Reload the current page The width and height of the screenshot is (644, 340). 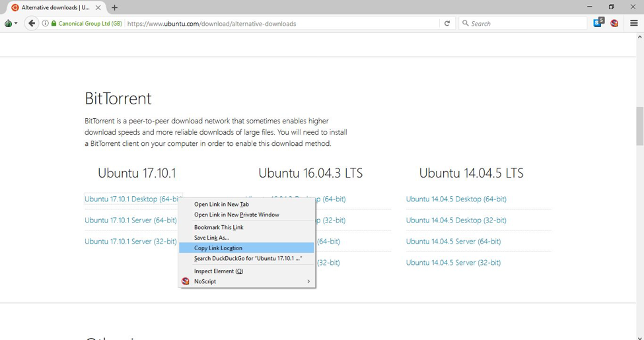pos(447,23)
